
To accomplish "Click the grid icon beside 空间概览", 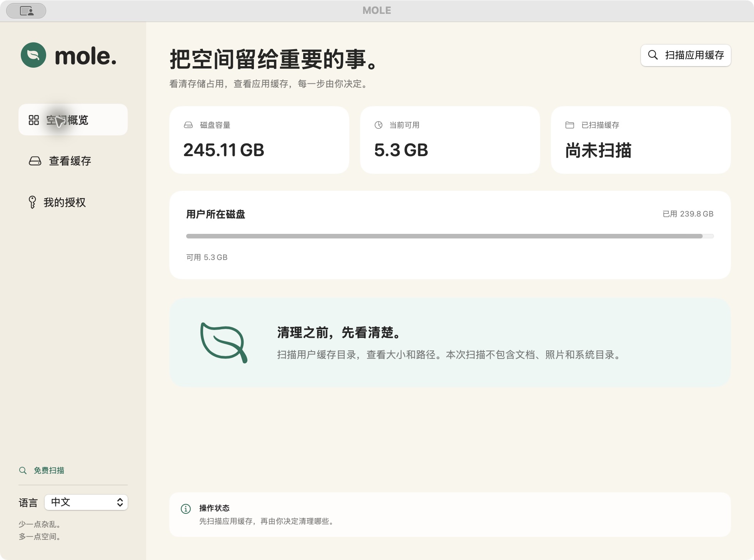I will click(34, 120).
